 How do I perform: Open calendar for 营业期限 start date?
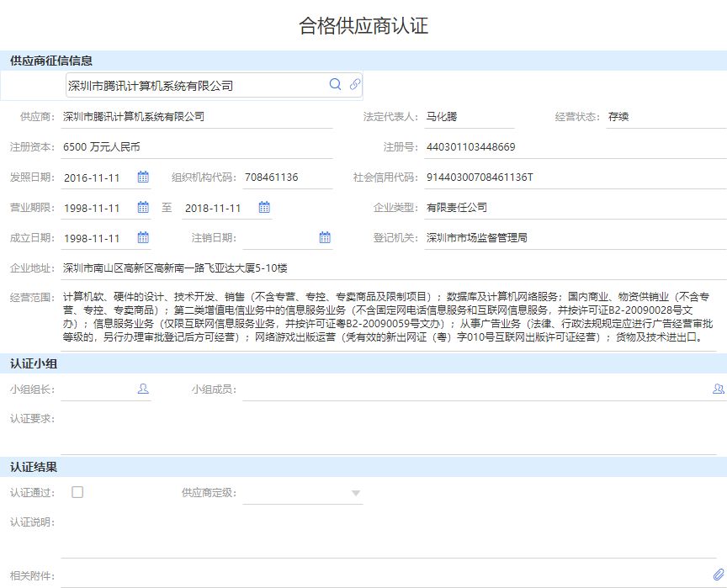tap(143, 207)
